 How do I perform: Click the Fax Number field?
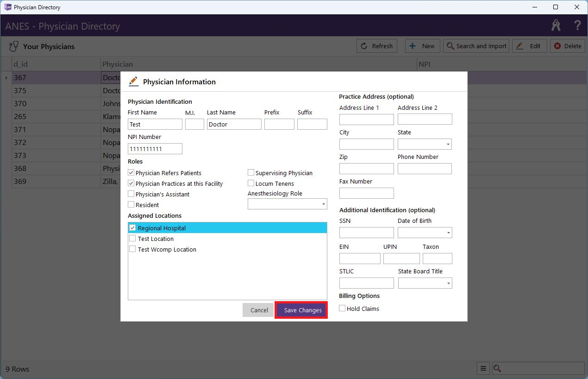tap(367, 193)
